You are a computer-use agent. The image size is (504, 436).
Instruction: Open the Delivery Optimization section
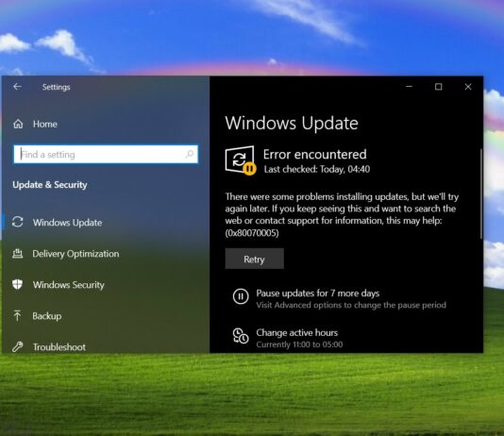tap(76, 254)
